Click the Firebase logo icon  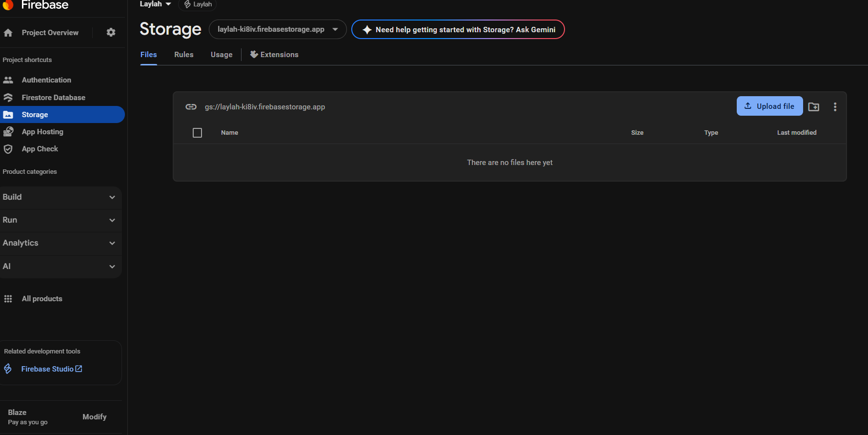click(x=8, y=5)
